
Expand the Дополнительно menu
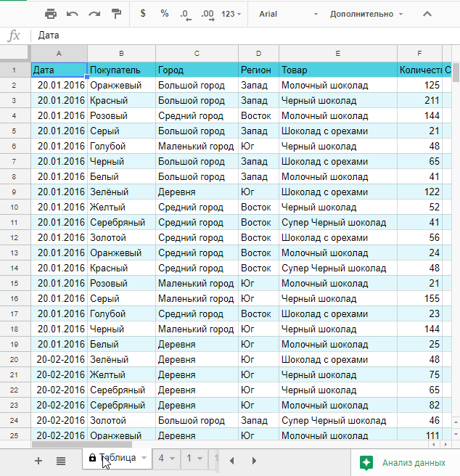(366, 14)
